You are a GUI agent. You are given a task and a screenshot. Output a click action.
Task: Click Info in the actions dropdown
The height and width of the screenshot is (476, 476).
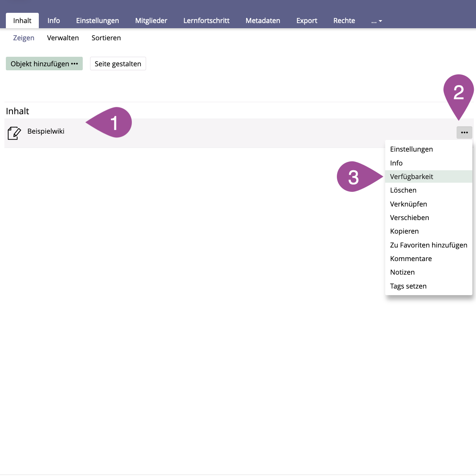[396, 163]
